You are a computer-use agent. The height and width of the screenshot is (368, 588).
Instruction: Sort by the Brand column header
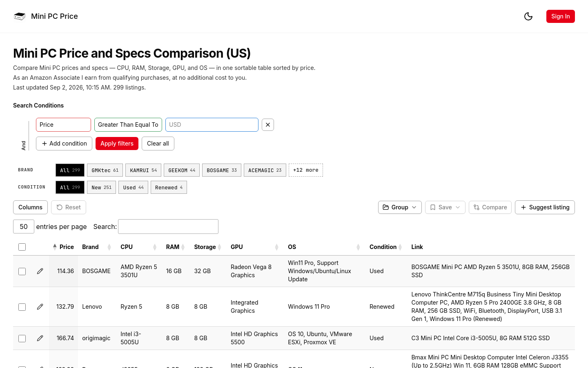96,247
